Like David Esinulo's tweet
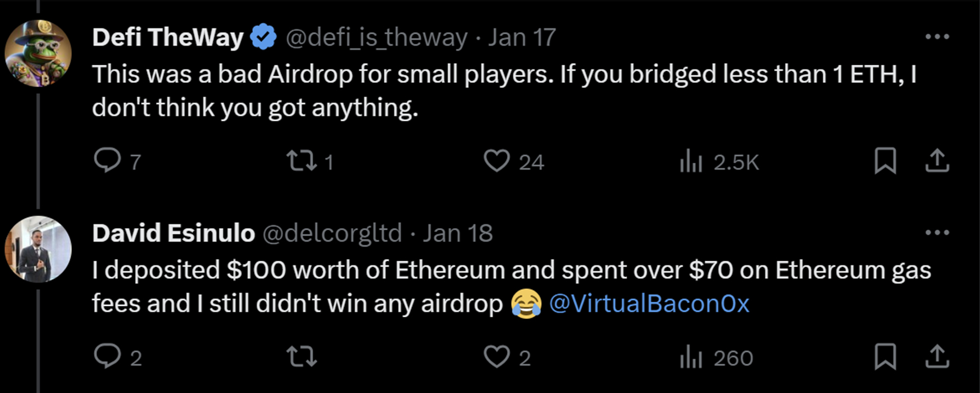980x393 pixels. coord(497,357)
